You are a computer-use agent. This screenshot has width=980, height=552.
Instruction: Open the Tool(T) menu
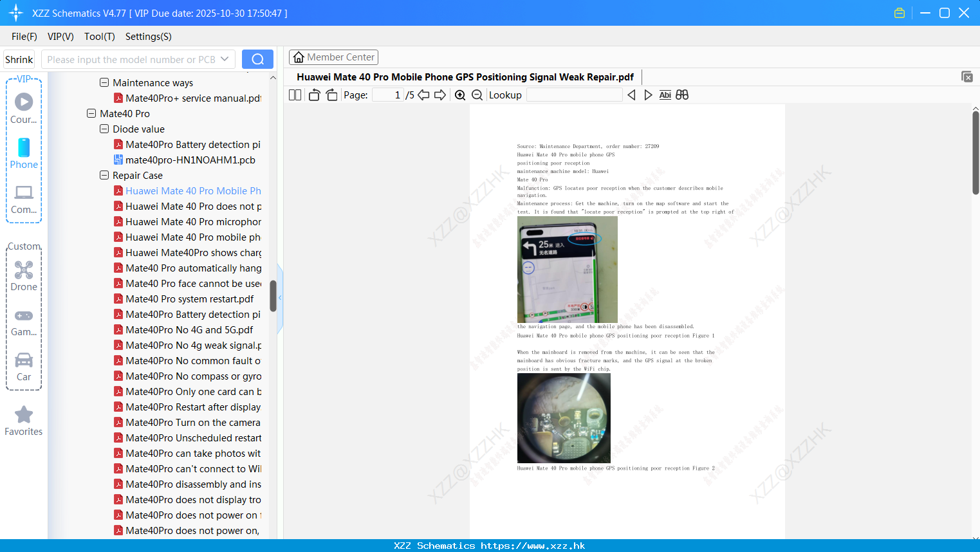point(100,37)
